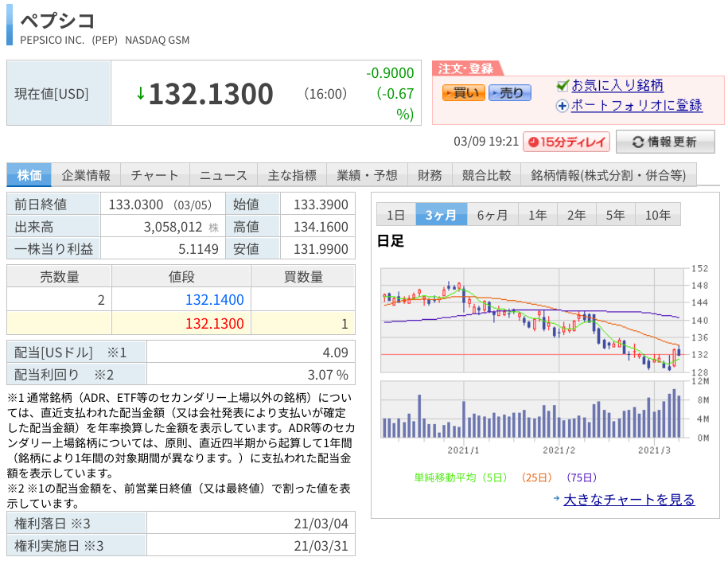Viewport: 728px width, 561px height.
Task: Open the 財務 tab
Action: click(x=430, y=175)
